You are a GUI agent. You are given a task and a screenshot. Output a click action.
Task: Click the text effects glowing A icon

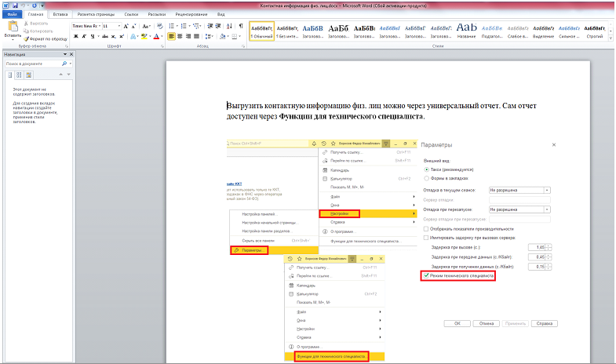pos(133,36)
